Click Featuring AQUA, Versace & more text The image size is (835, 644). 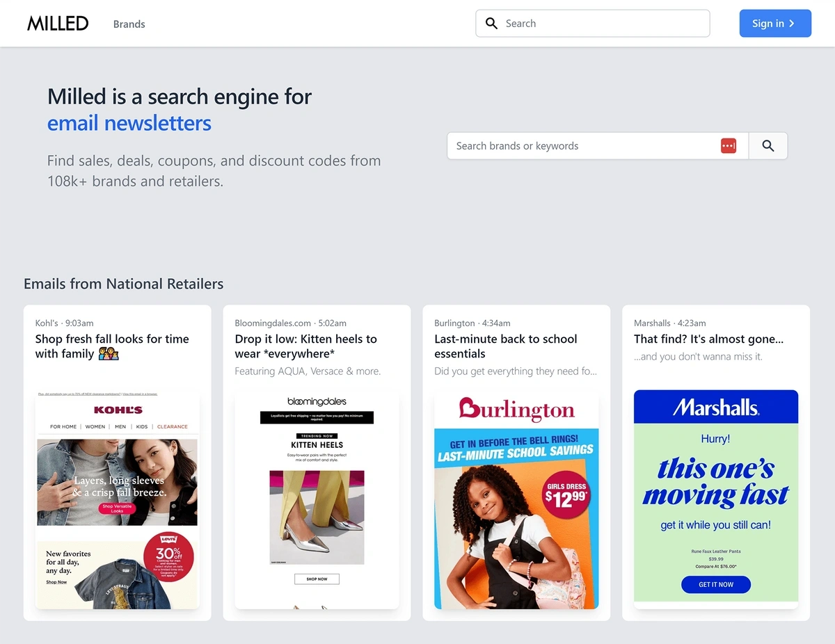tap(308, 371)
